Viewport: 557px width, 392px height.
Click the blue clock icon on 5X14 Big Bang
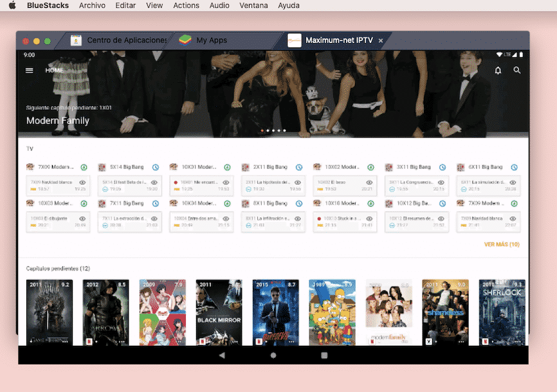coord(156,166)
